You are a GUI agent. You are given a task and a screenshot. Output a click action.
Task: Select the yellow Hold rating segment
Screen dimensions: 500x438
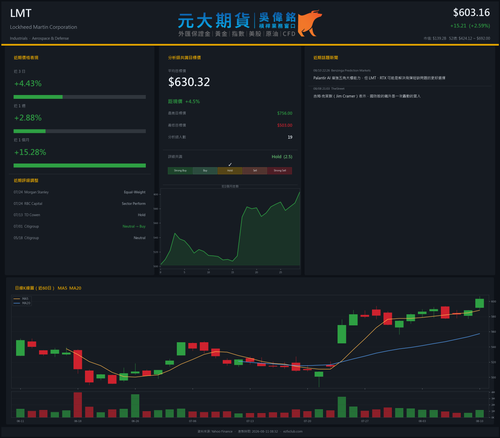pyautogui.click(x=230, y=171)
